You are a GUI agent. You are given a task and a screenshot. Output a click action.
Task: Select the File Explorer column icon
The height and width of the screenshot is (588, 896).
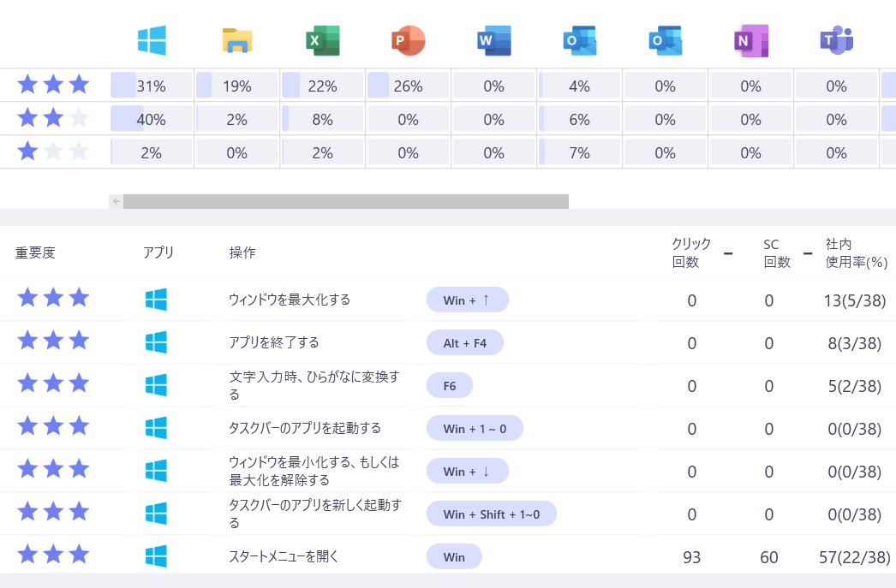tap(237, 40)
